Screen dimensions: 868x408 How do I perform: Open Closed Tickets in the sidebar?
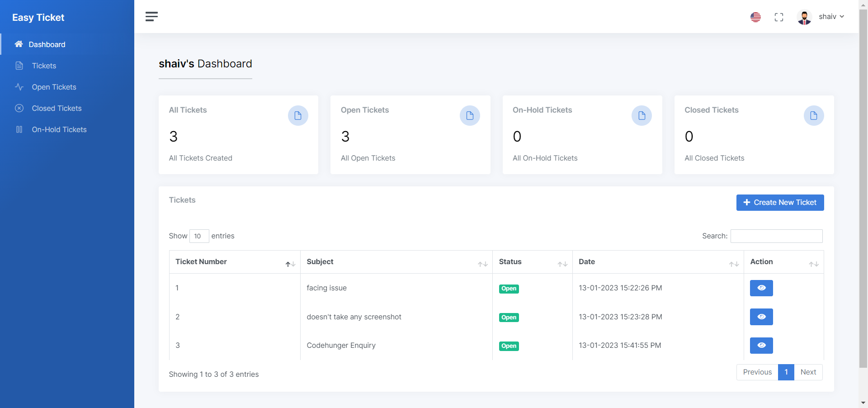click(x=57, y=108)
